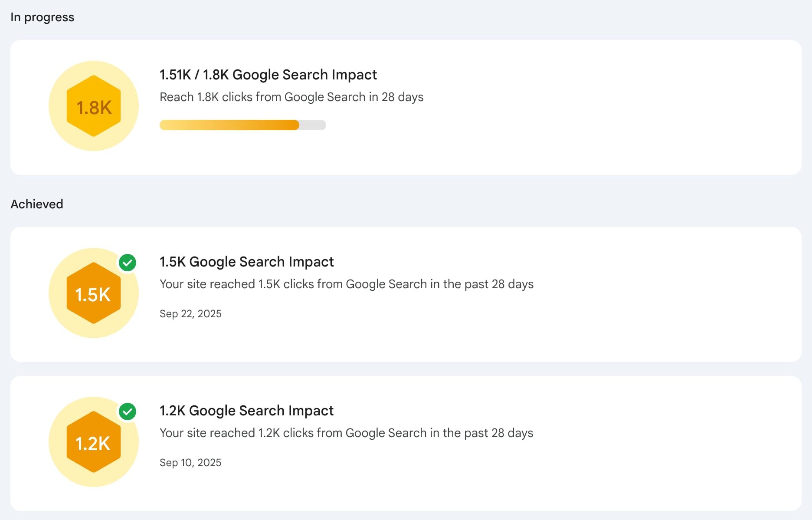Open the "1.5K Google Search Impact" title
This screenshot has width=812, height=520.
click(246, 262)
